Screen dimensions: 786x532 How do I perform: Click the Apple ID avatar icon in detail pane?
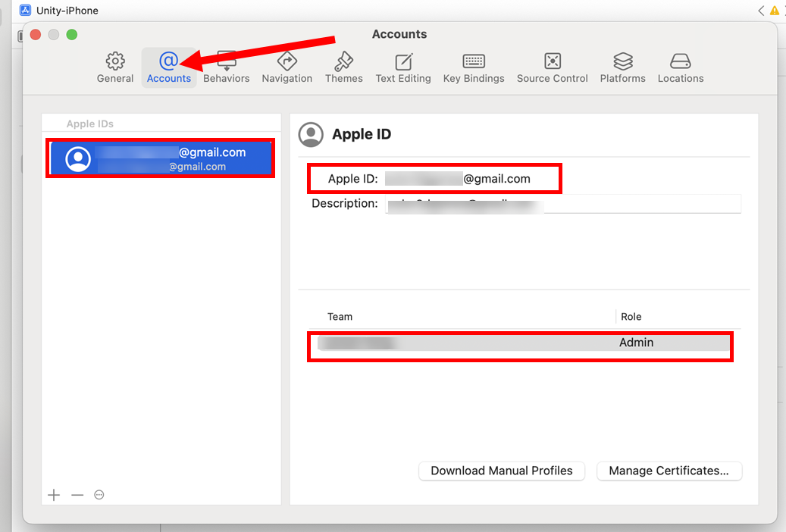(311, 134)
